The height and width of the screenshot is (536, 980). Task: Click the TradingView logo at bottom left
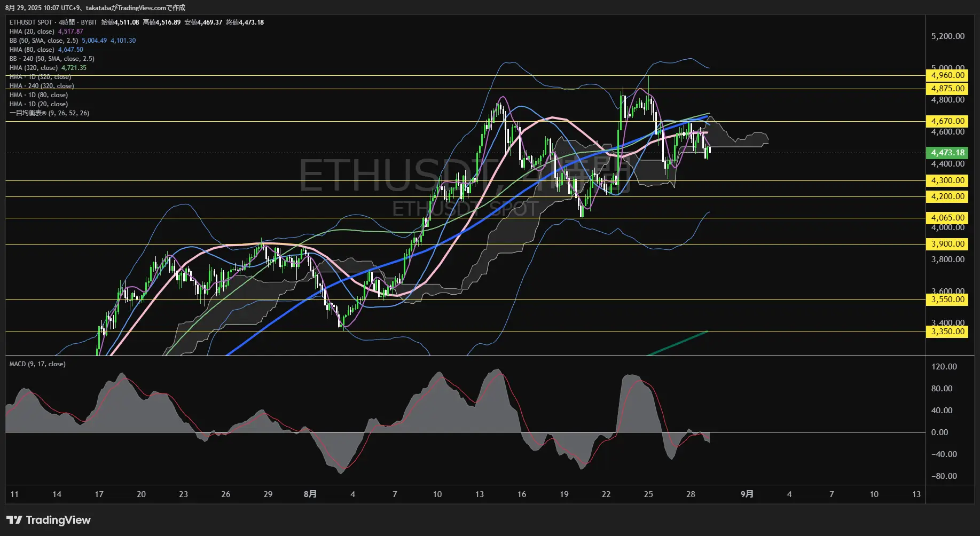click(49, 520)
